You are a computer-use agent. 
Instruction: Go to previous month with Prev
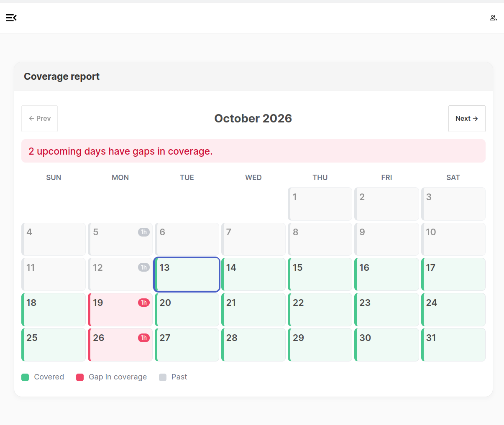pyautogui.click(x=40, y=119)
